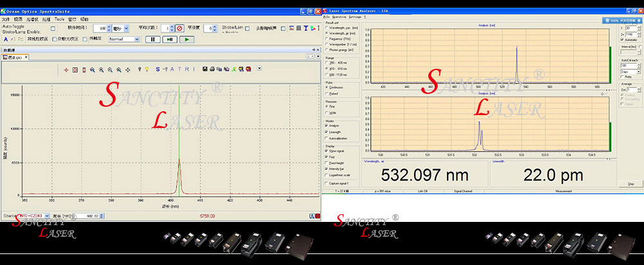
Task: Click the red delete overlay icon at toolbar end
Action: point(249,69)
